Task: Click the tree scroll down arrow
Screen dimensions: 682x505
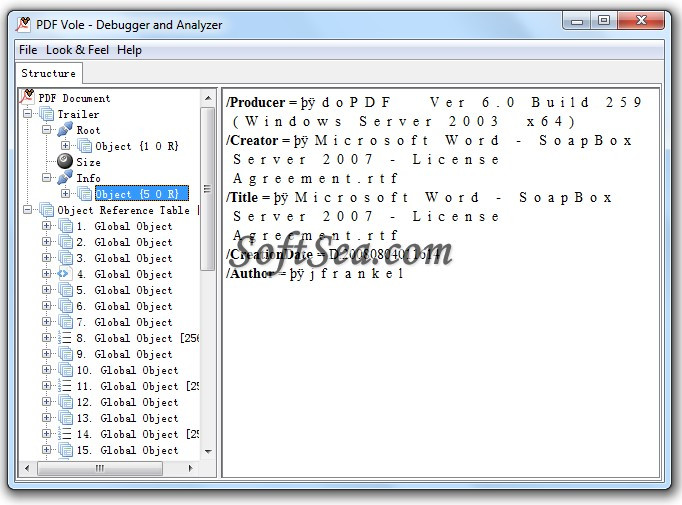Action: coord(208,452)
